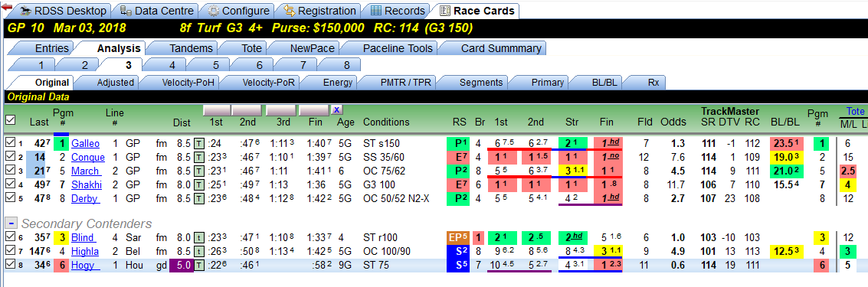868x287 pixels.
Task: Select the Race Cards tab
Action: (x=477, y=11)
